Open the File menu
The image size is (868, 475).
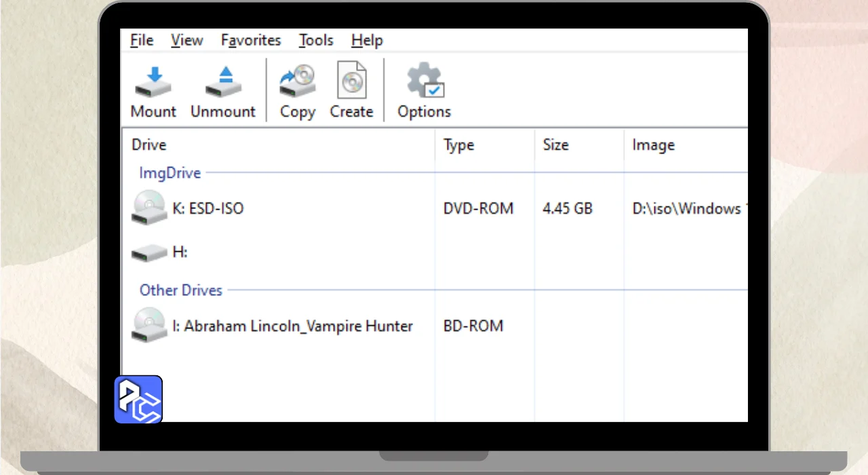point(142,41)
